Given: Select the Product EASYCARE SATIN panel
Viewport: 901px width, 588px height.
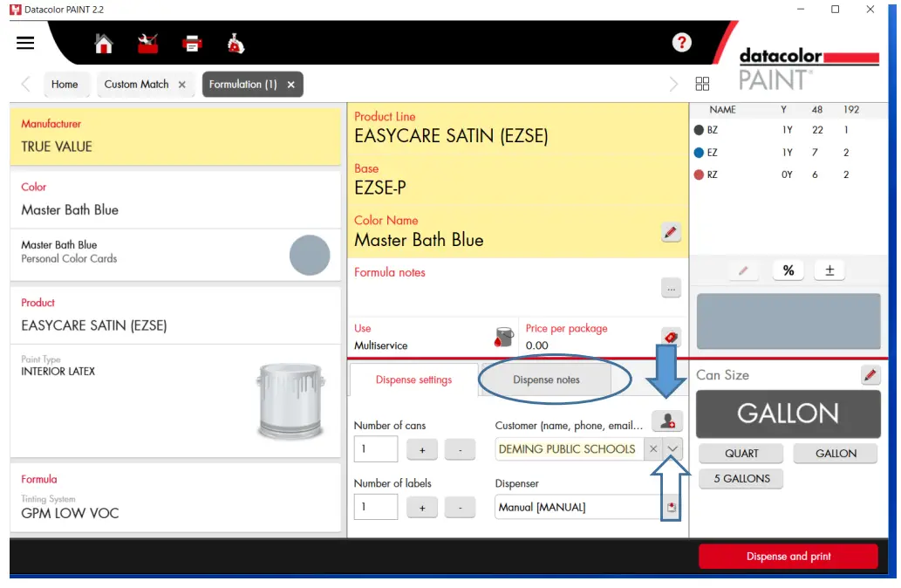Looking at the screenshot, I should tap(175, 315).
